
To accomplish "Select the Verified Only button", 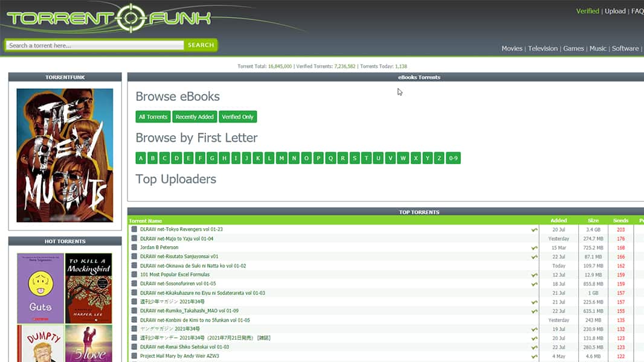I will click(x=238, y=117).
